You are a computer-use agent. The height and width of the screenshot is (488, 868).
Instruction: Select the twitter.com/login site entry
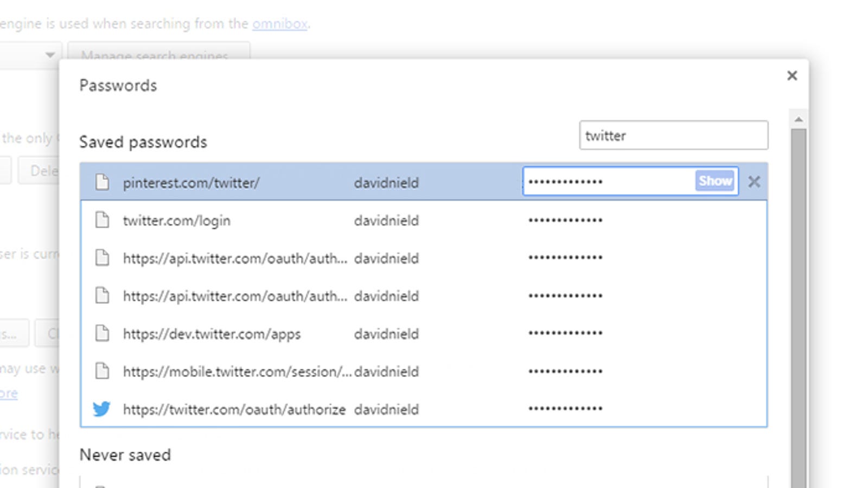click(x=177, y=221)
